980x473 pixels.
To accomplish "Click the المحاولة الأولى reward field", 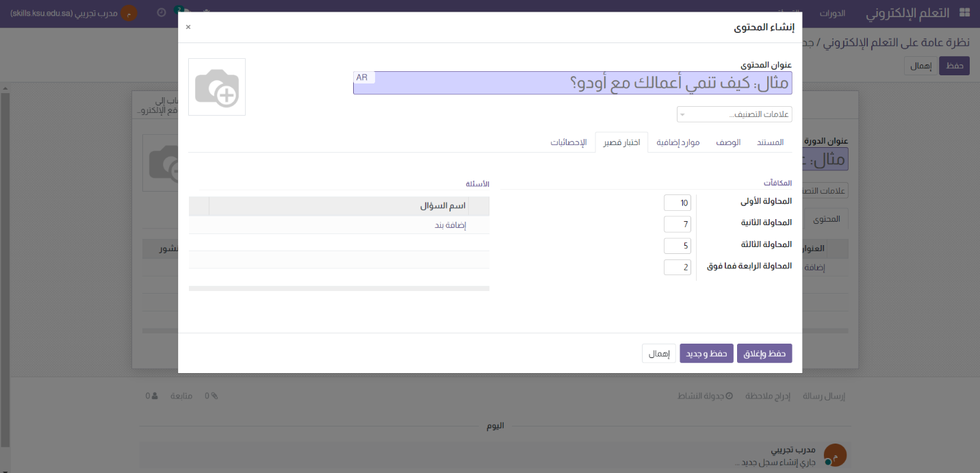I will pyautogui.click(x=677, y=203).
